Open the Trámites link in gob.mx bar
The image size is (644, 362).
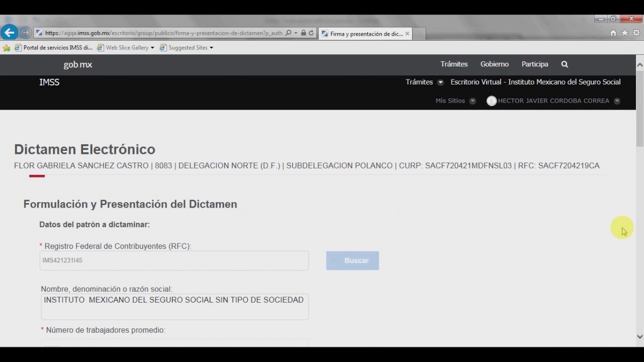tap(454, 64)
